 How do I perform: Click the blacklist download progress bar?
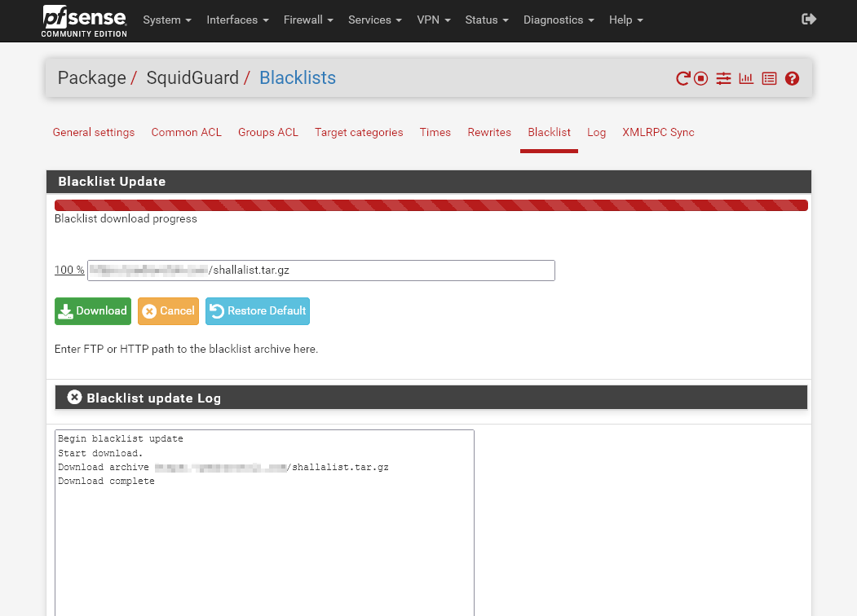[x=431, y=205]
